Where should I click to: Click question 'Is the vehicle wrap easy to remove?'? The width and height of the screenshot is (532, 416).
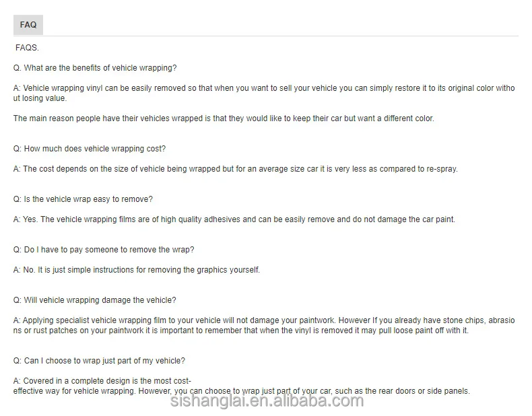point(83,199)
